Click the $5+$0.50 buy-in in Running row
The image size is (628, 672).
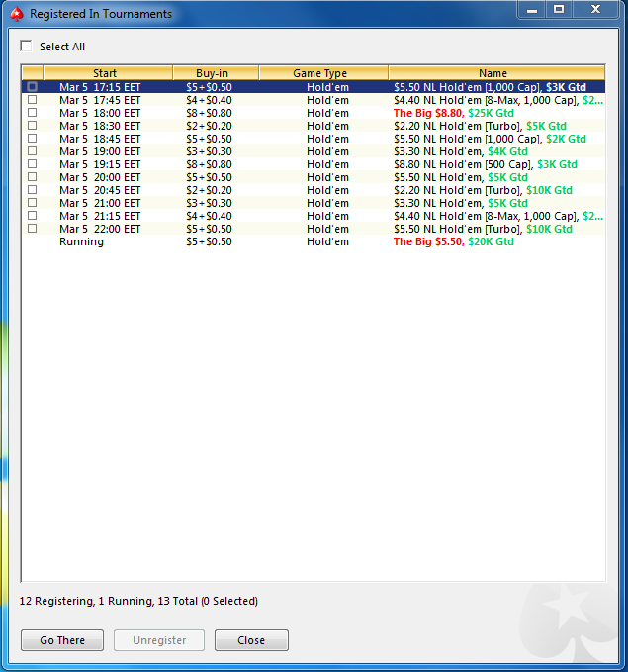point(209,241)
